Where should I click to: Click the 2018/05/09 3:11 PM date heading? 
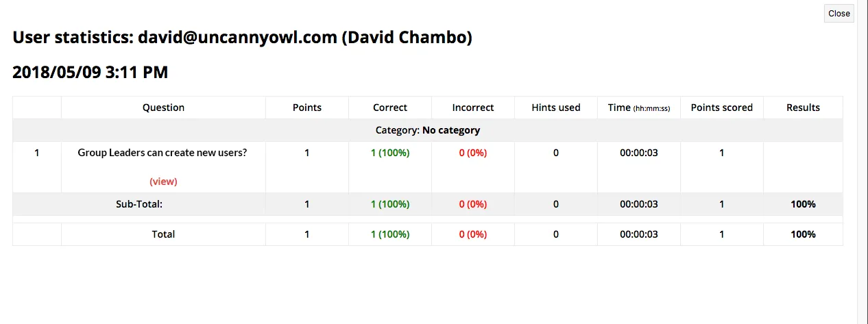point(90,72)
